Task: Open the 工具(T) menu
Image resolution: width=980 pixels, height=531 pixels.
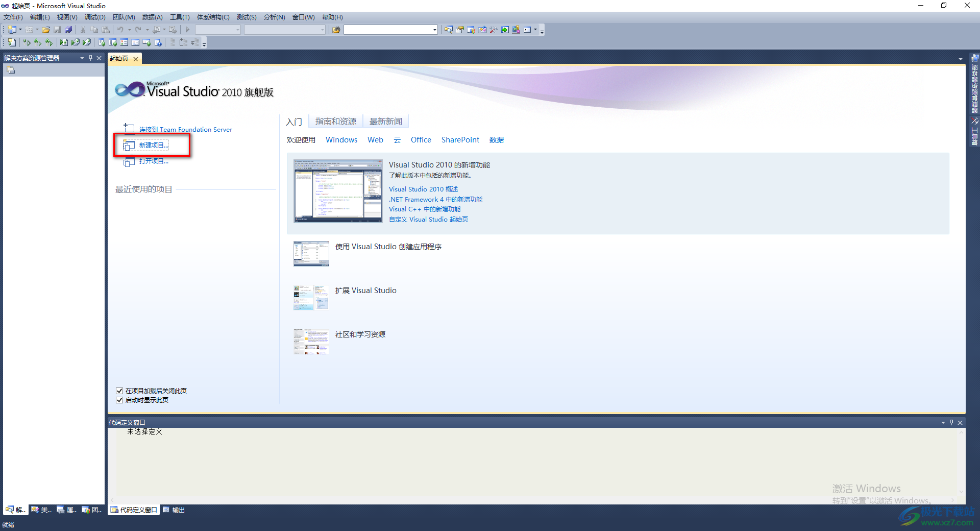Action: click(180, 17)
